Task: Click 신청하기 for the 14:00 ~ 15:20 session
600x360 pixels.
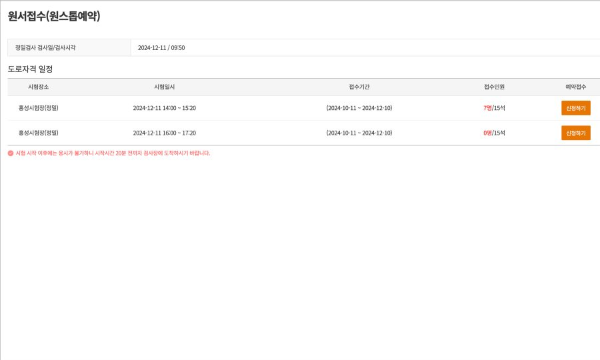Action: coord(576,108)
